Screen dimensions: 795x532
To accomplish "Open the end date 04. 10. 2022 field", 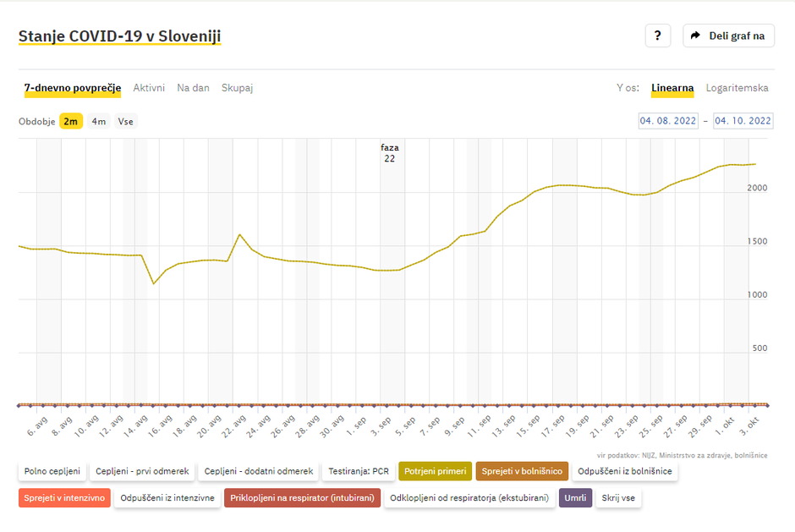I will (743, 121).
